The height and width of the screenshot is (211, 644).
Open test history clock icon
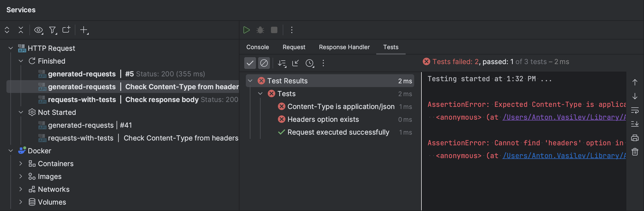point(309,63)
